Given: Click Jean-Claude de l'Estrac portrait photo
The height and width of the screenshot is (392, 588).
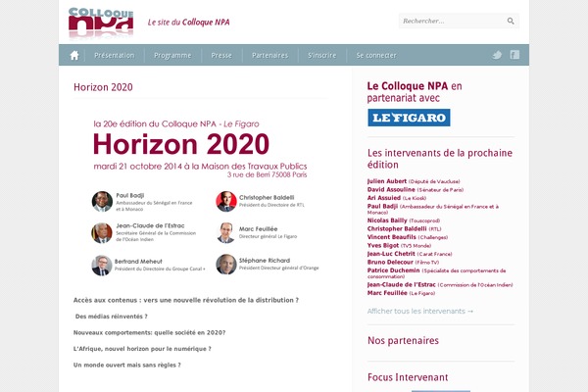Looking at the screenshot, I should 102,233.
